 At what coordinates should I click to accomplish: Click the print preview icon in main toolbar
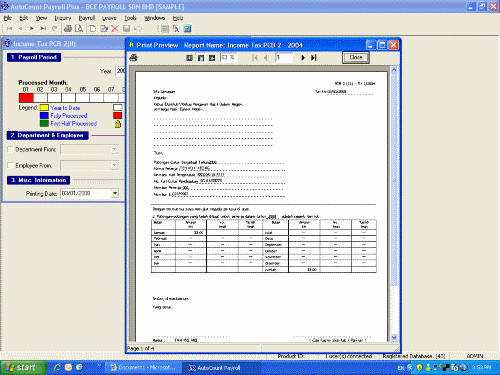[79, 29]
